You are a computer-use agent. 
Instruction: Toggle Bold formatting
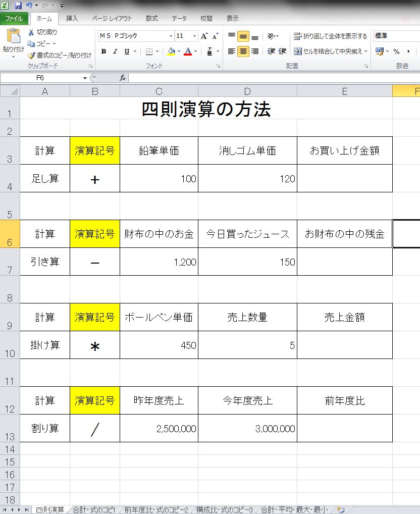(x=103, y=52)
